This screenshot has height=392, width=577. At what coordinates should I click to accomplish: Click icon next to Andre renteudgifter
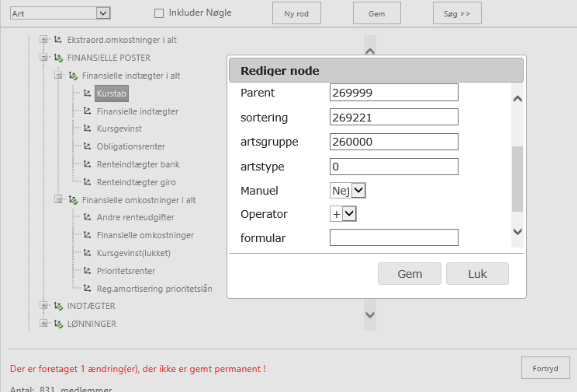coord(87,217)
